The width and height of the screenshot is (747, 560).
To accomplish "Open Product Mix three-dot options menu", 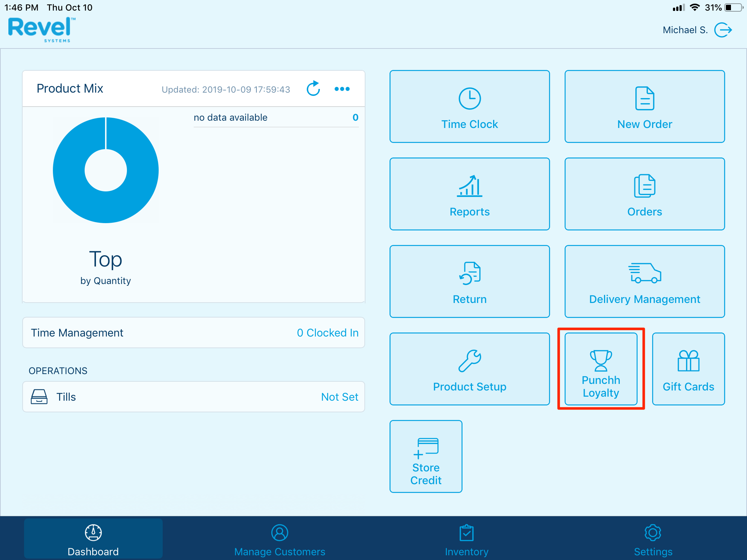I will (x=342, y=89).
